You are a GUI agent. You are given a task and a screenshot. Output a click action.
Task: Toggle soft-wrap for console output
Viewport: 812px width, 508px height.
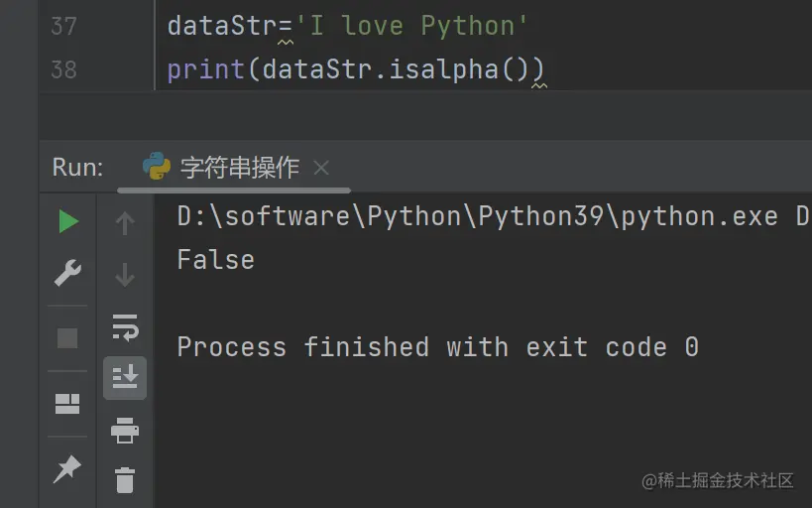coord(125,326)
